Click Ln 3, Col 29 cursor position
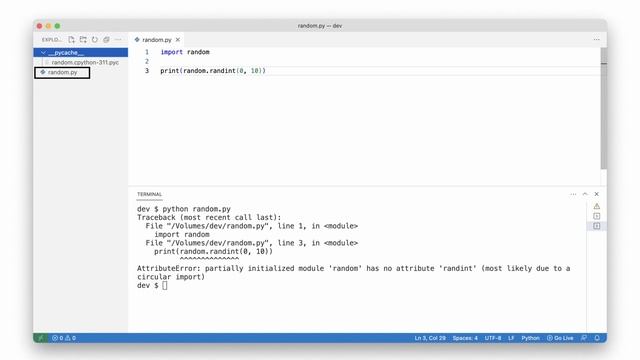 coord(430,338)
